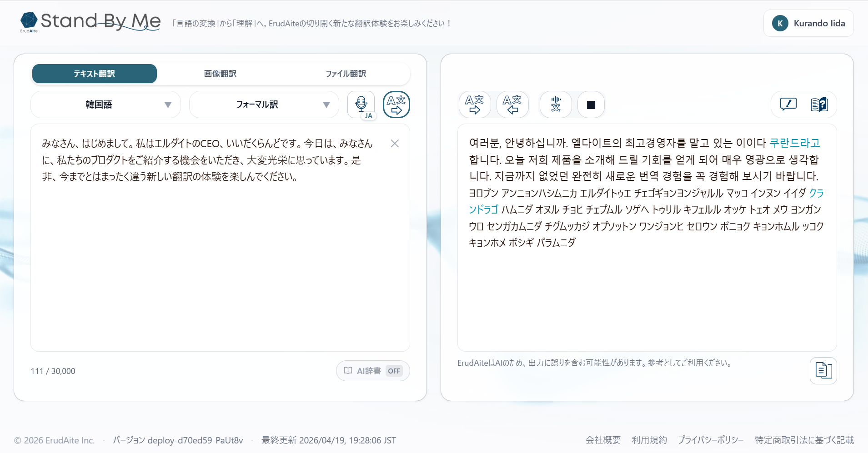868x453 pixels.
Task: Open the 利用規約 page
Action: [x=649, y=439]
